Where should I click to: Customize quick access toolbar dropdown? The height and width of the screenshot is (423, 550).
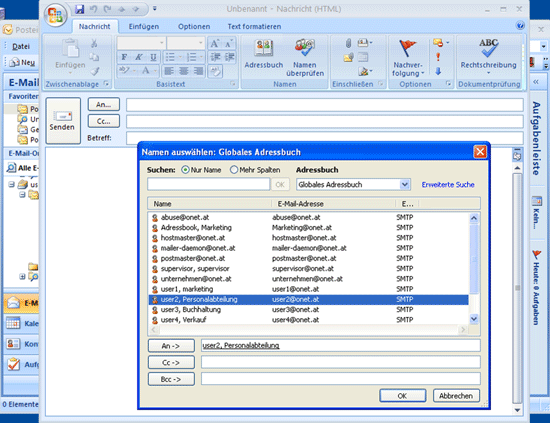(155, 8)
